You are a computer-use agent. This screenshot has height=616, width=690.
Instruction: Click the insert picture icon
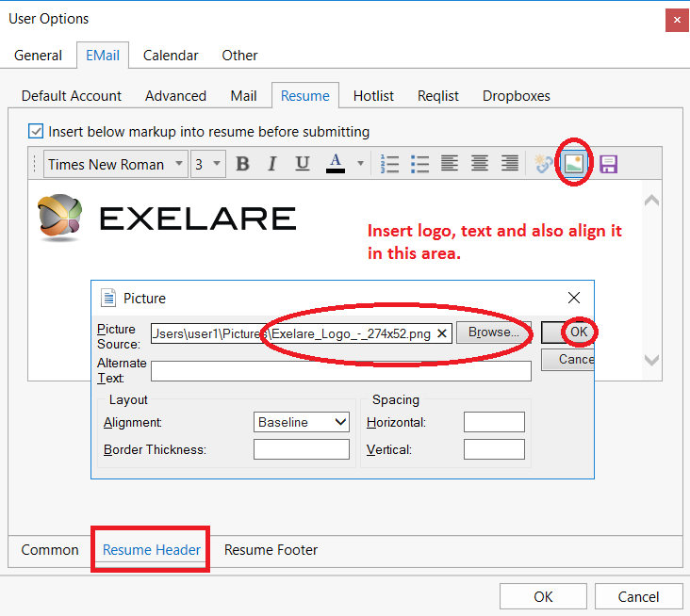pyautogui.click(x=574, y=164)
